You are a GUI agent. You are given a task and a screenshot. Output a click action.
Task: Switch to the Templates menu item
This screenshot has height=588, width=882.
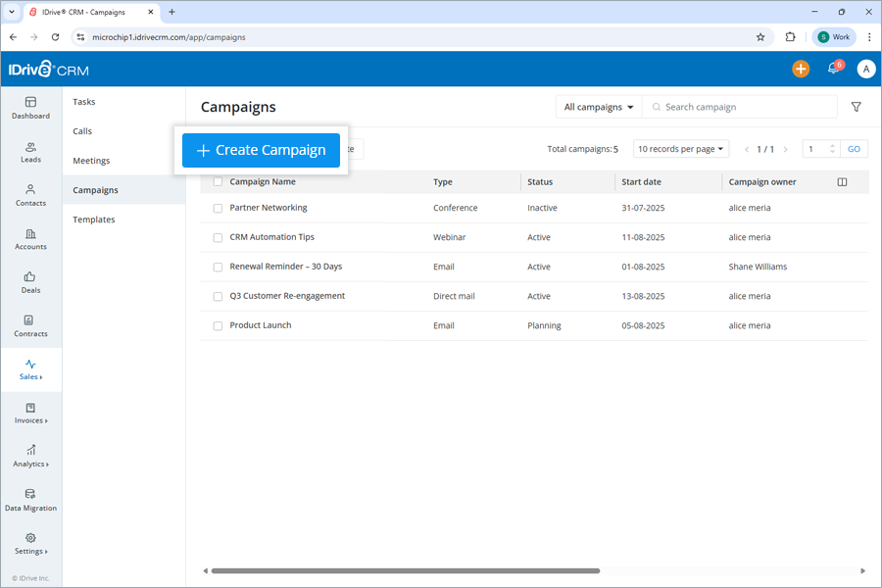click(93, 219)
